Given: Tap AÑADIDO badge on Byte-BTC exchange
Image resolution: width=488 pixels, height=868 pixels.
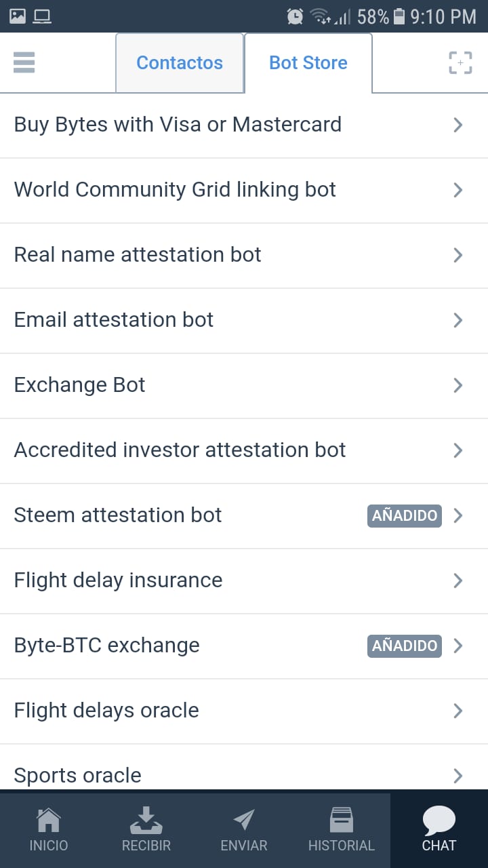Looking at the screenshot, I should tap(405, 646).
